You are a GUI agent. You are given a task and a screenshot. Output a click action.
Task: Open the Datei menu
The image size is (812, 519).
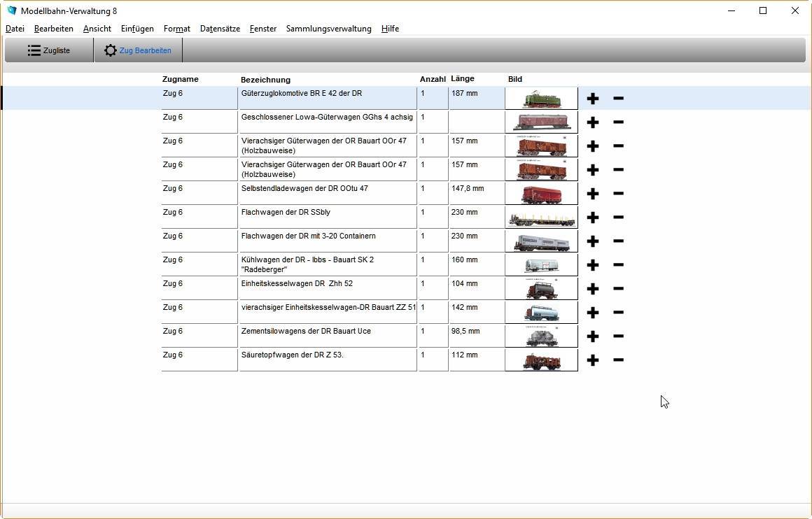[x=15, y=29]
